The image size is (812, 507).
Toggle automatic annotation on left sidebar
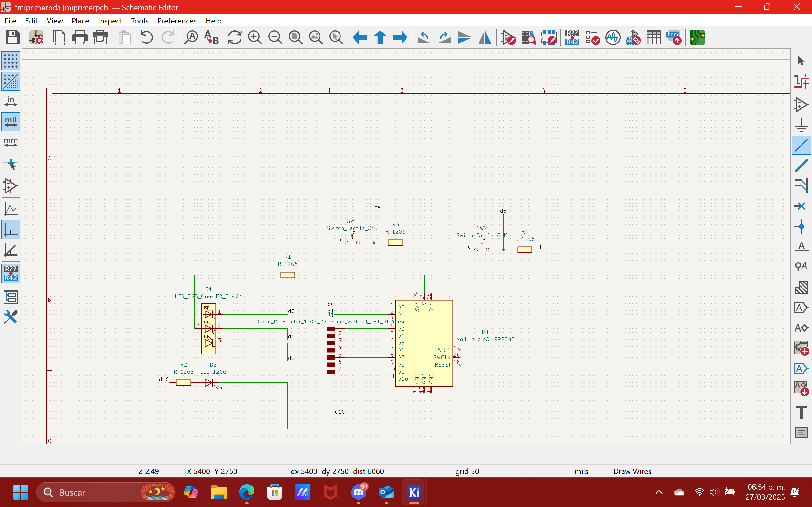click(x=11, y=273)
